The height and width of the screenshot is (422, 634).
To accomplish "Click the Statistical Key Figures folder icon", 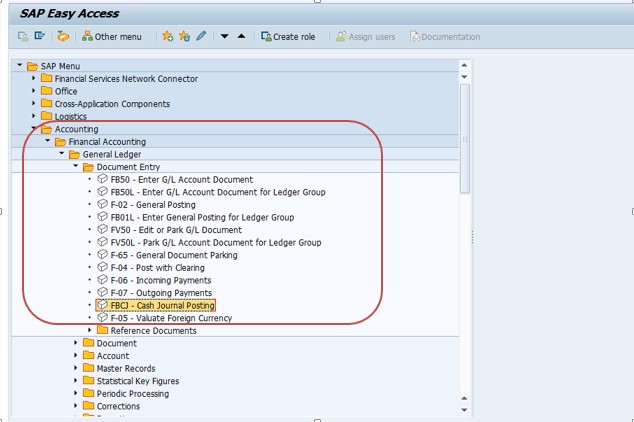I will tap(88, 380).
